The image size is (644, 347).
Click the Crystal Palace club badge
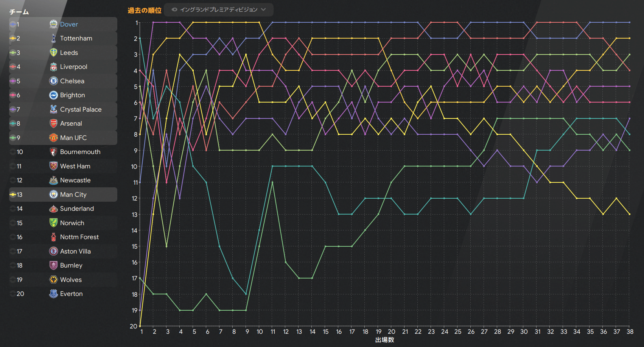(x=53, y=109)
